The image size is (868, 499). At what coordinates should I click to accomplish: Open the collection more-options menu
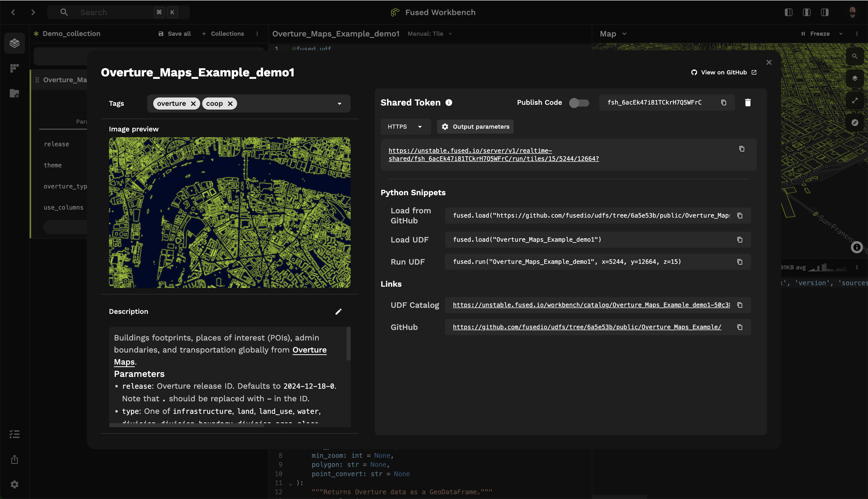(257, 34)
